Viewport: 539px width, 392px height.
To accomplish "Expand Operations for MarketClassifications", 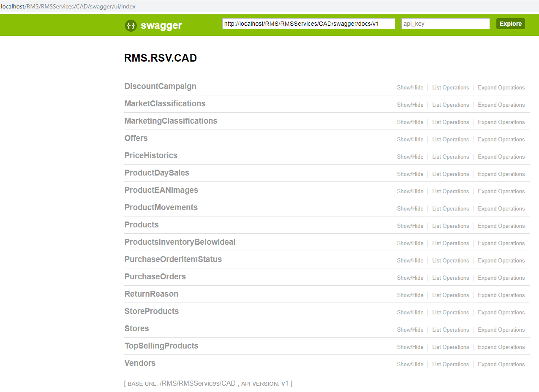I will [x=501, y=105].
